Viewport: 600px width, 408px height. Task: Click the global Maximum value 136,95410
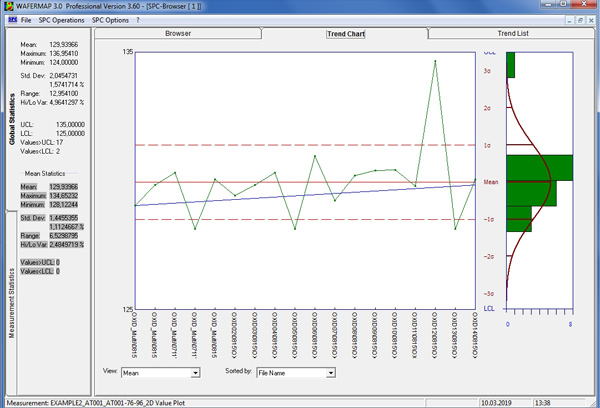coord(64,54)
